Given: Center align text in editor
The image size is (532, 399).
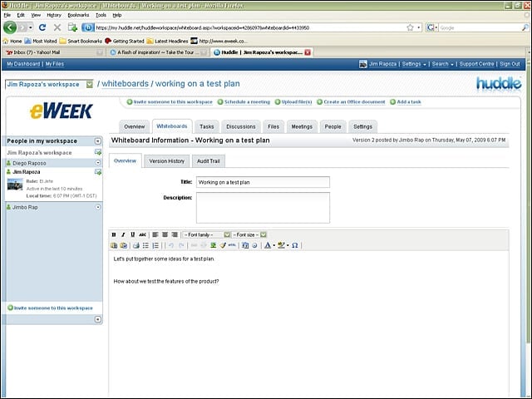Looking at the screenshot, I should tap(165, 234).
